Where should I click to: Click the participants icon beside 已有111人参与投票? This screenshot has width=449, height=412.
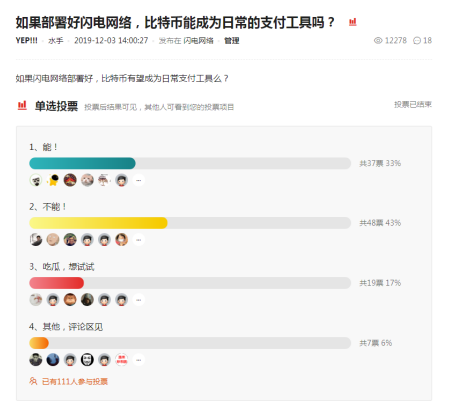(x=33, y=381)
